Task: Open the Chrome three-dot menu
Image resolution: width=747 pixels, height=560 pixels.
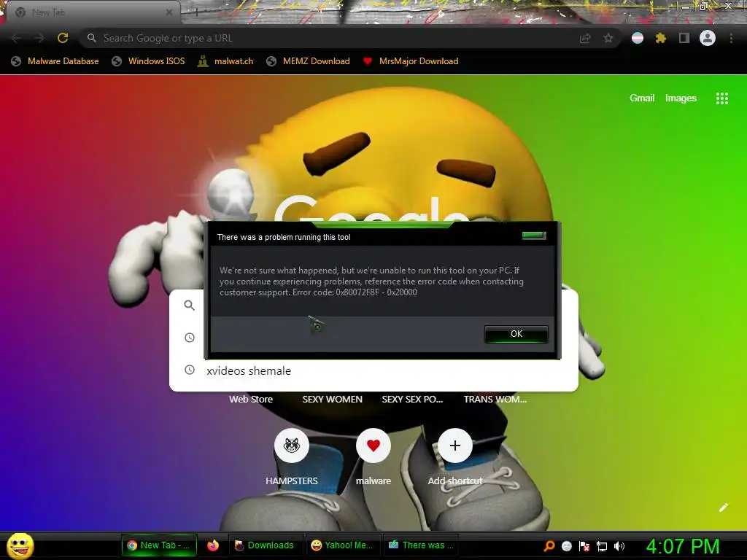Action: pyautogui.click(x=731, y=38)
